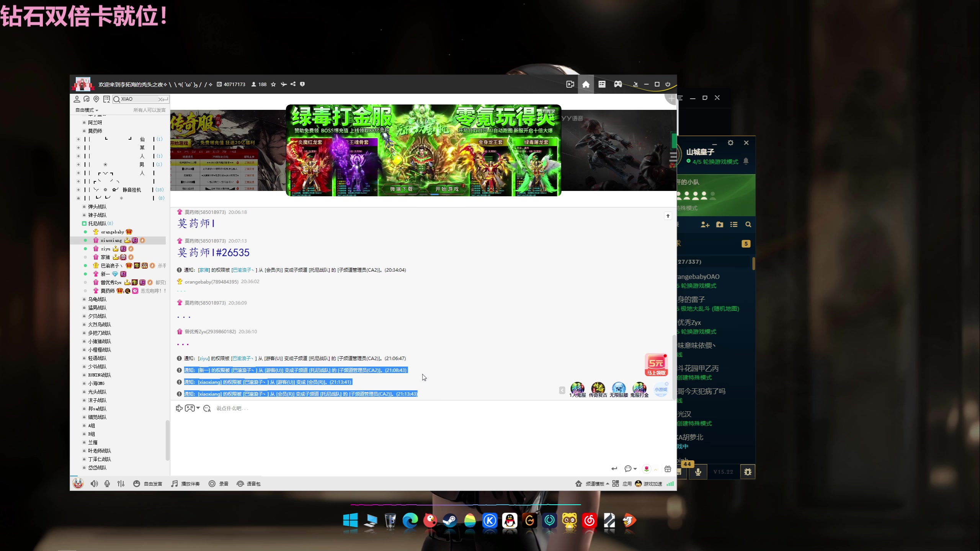This screenshot has width=980, height=551.
Task: Open the emoji picker in chat
Action: 207,408
